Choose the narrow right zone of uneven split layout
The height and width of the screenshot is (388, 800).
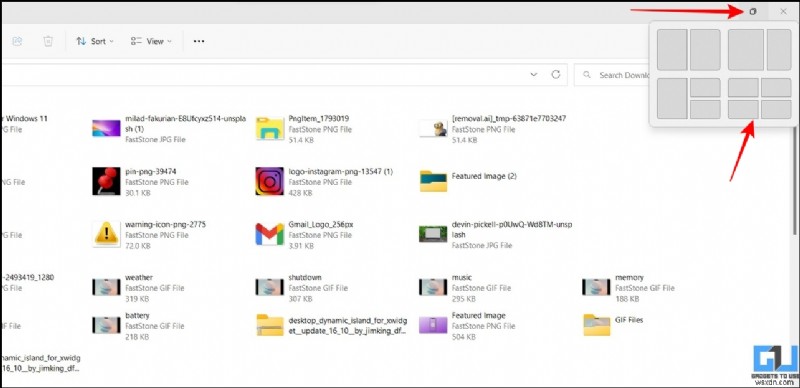pos(779,50)
